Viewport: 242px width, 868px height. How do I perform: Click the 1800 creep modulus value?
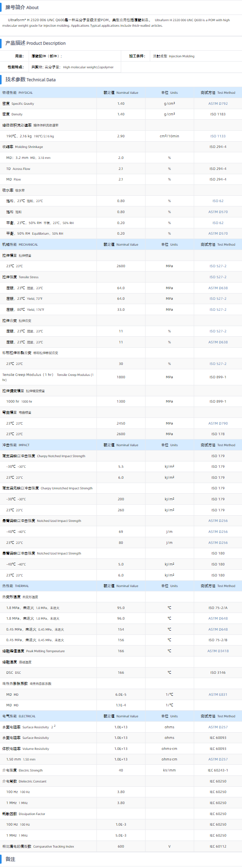(121, 377)
